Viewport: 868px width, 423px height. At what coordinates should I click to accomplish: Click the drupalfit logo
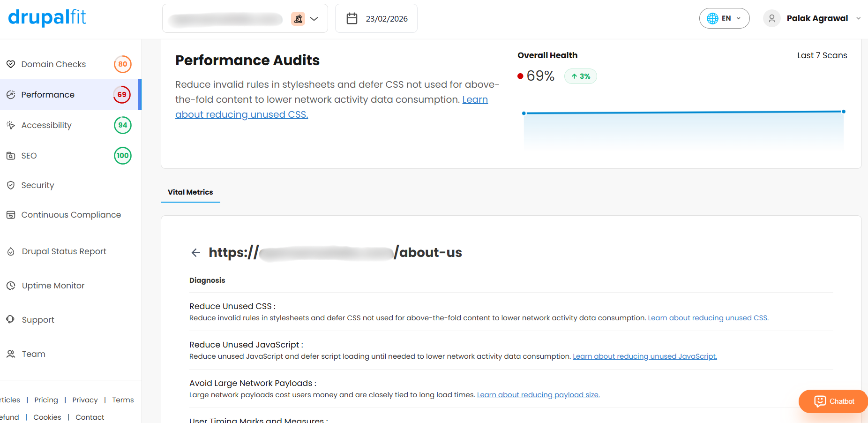coord(47,17)
